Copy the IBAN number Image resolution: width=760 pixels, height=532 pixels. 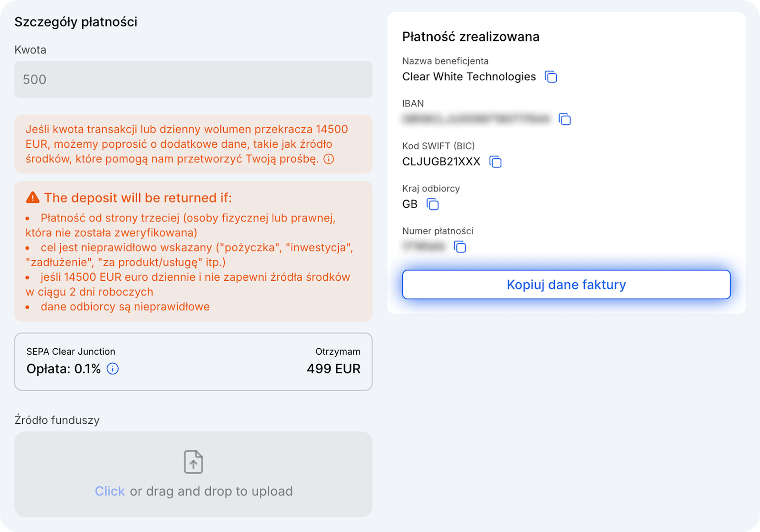[565, 119]
